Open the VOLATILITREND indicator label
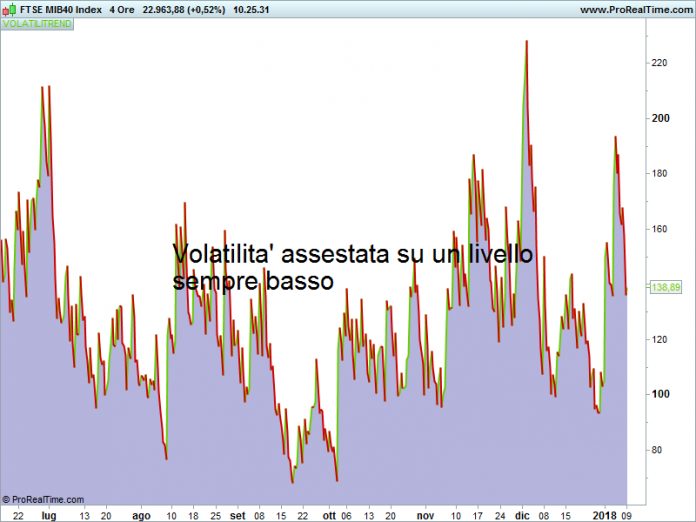The image size is (696, 522). point(37,24)
